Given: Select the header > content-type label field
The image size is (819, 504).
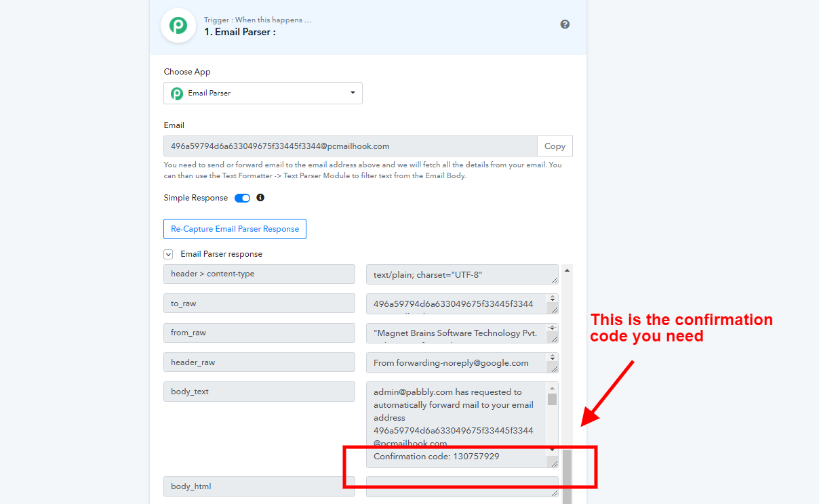Looking at the screenshot, I should tap(259, 274).
